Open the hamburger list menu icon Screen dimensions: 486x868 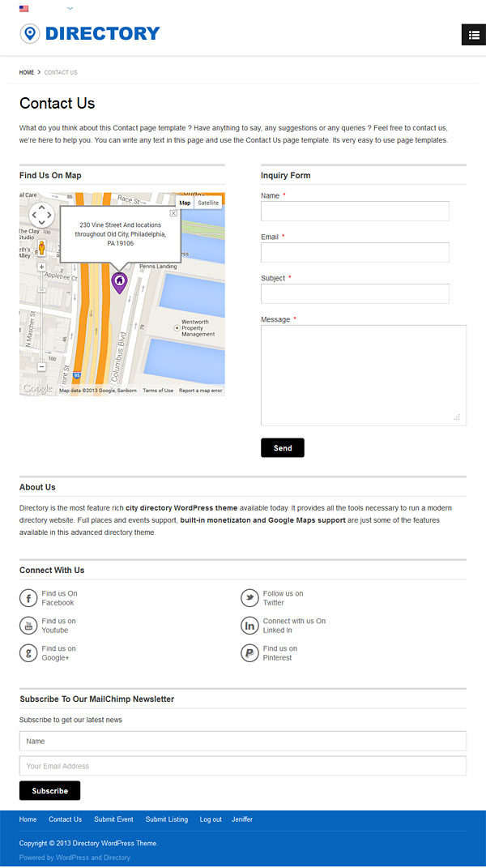[x=474, y=35]
